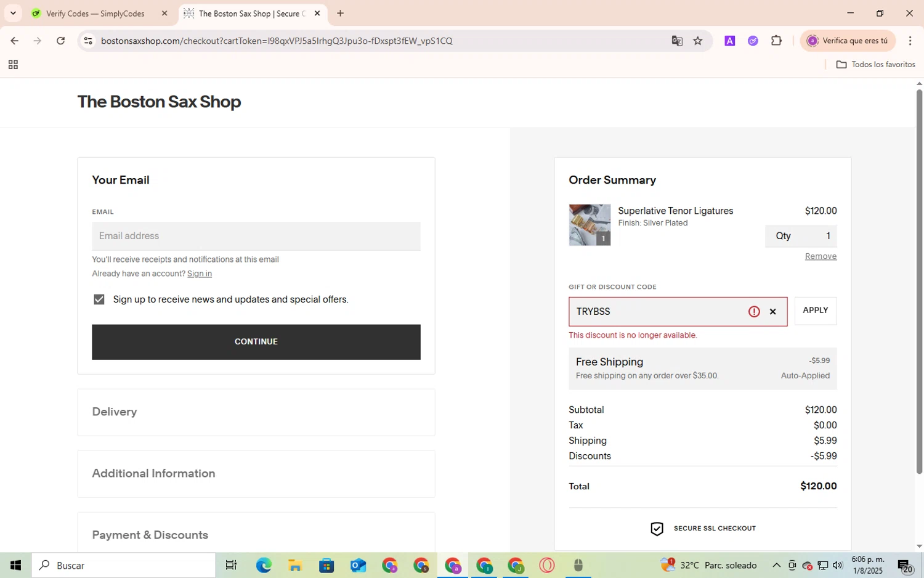Image resolution: width=924 pixels, height=578 pixels.
Task: Open the round purple extension icon
Action: 753,41
